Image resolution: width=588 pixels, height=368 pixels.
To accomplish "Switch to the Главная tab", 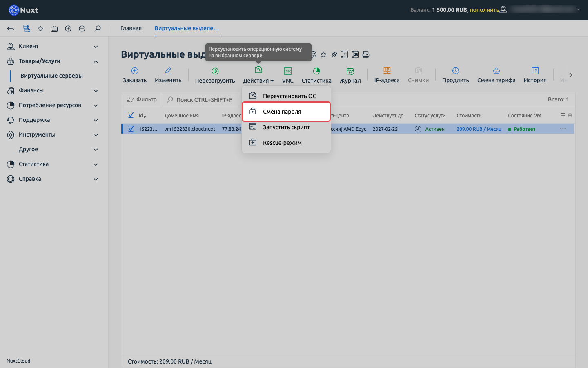I will (x=131, y=28).
